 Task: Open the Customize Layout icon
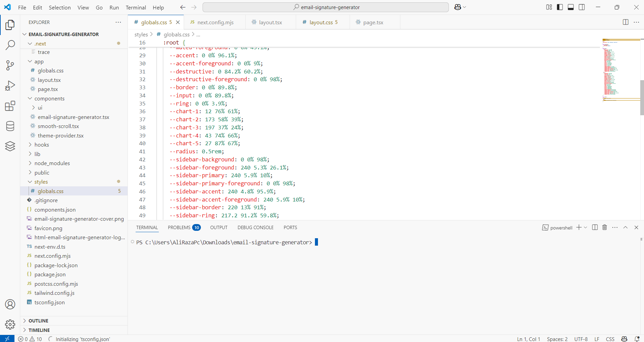[549, 7]
